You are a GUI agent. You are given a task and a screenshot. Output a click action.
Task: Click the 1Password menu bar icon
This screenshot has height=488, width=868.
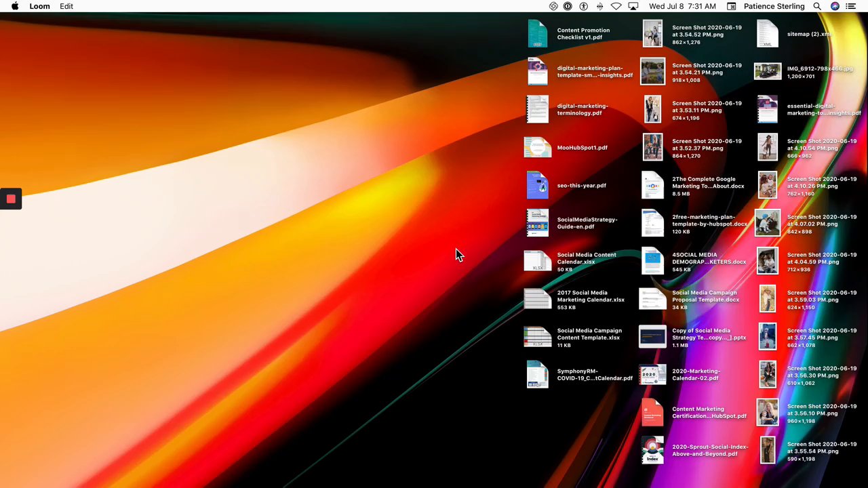coord(568,6)
